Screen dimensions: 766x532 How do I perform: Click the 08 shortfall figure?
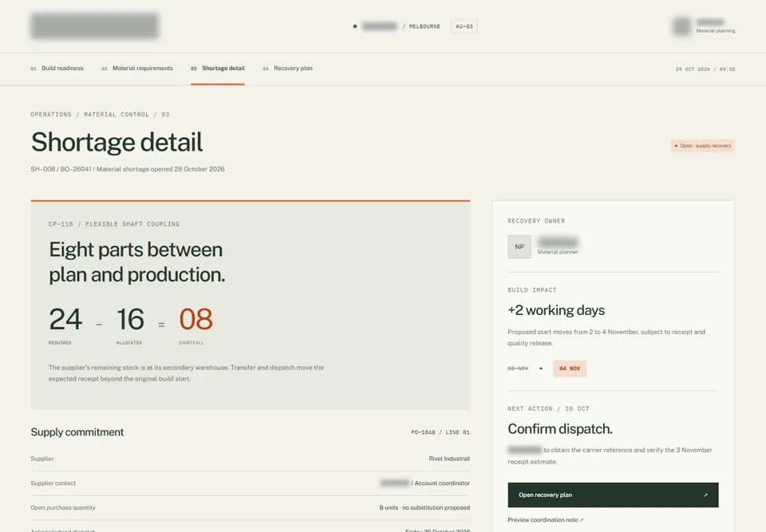coord(195,319)
